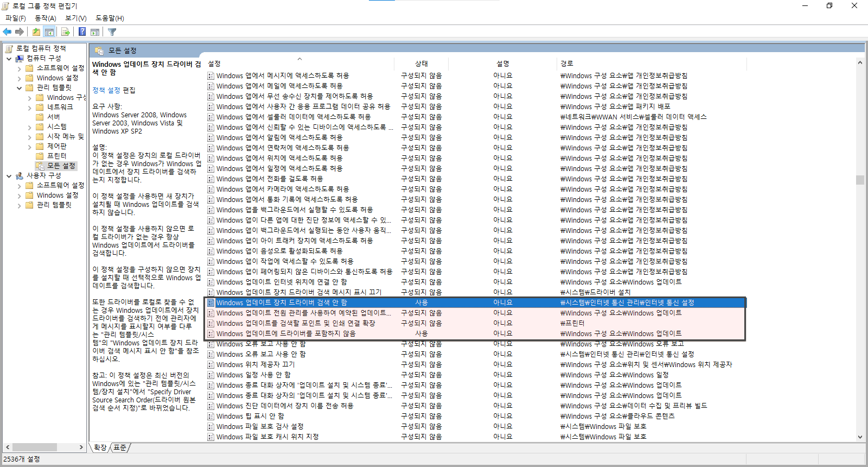Click policy icon for 'Windows 위치 제공자 끄기'
This screenshot has width=868, height=467.
[210, 364]
